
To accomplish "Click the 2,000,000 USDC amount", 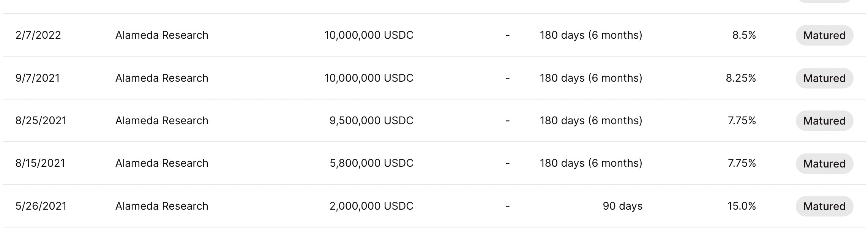I will pyautogui.click(x=371, y=206).
